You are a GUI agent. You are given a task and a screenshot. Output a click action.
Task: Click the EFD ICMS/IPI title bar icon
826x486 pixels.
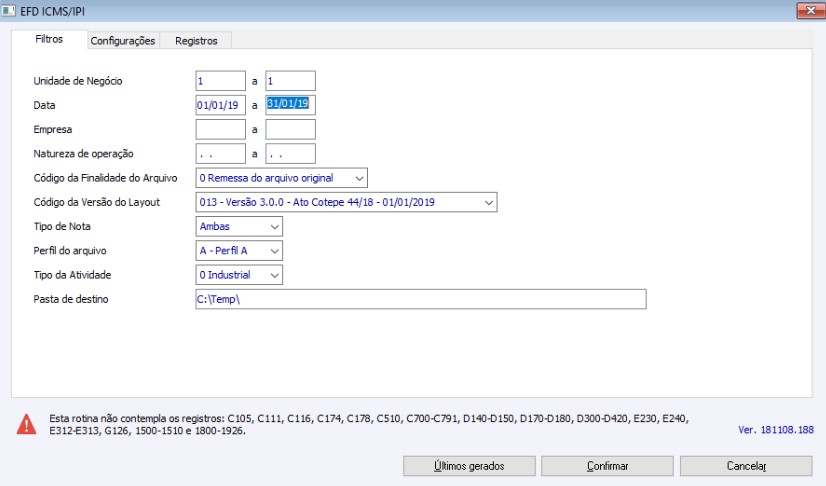coord(8,11)
